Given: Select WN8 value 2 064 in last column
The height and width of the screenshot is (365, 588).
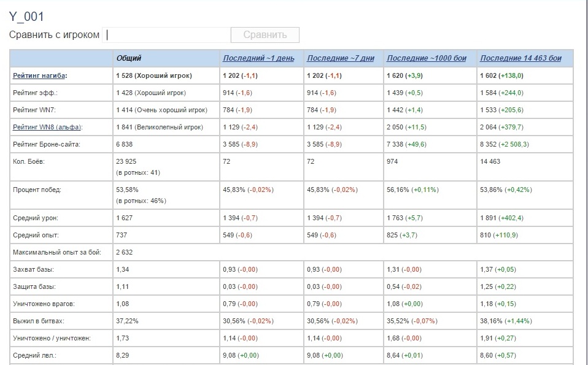Looking at the screenshot, I should point(489,127).
